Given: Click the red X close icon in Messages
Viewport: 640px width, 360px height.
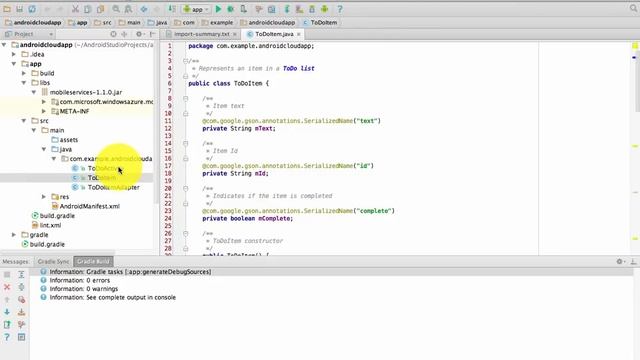Looking at the screenshot, I should click(x=7, y=287).
